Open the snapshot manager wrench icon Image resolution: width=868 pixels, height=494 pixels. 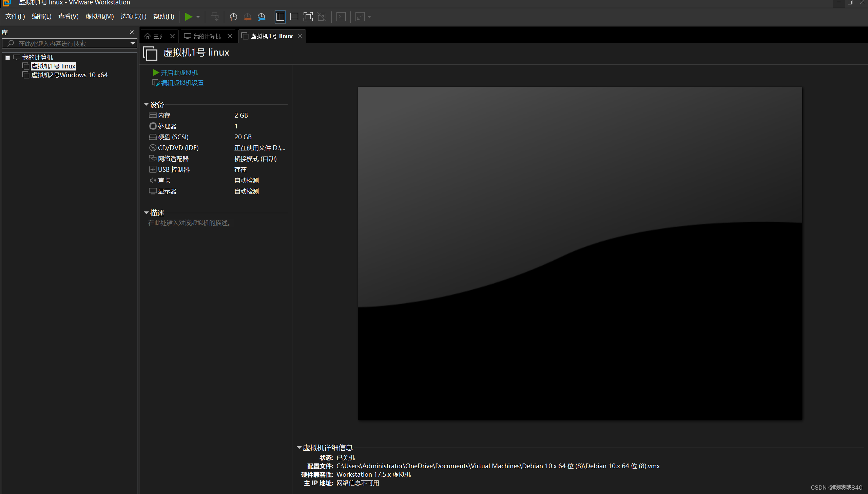pyautogui.click(x=261, y=17)
